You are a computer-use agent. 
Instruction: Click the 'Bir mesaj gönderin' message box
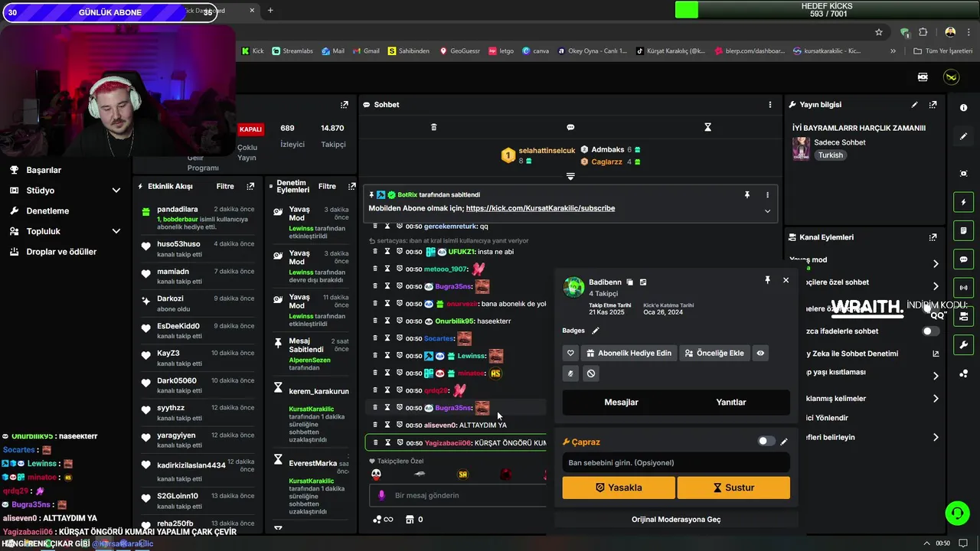click(459, 495)
